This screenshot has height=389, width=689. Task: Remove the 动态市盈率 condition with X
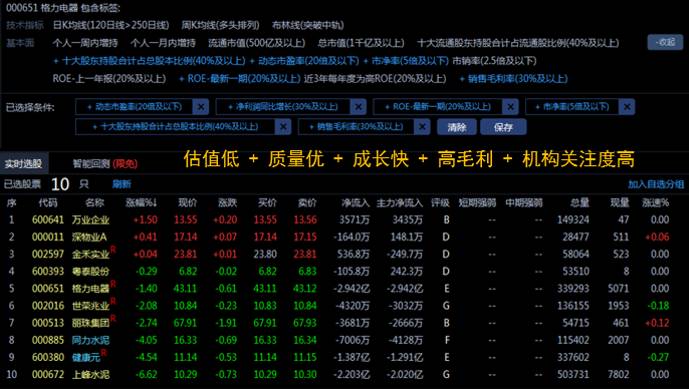tap(201, 107)
